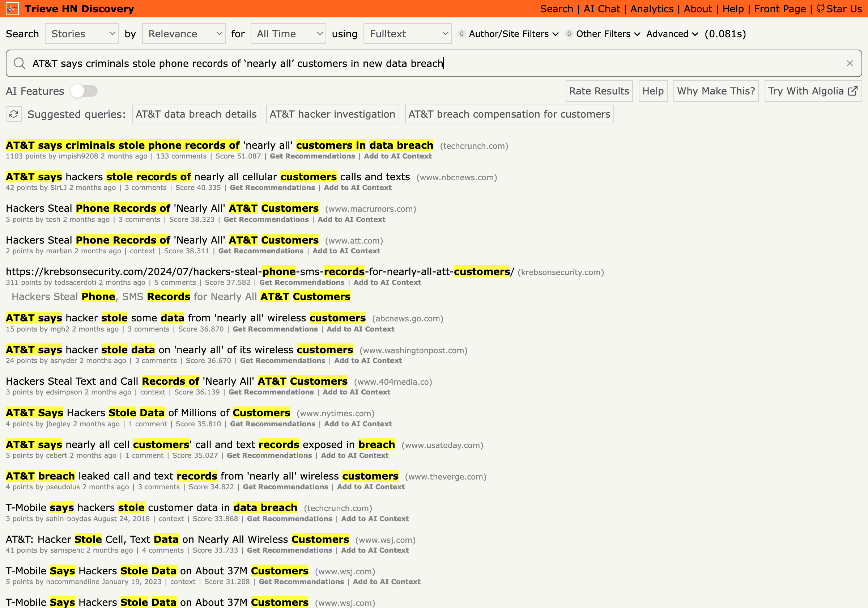The height and width of the screenshot is (608, 868).
Task: Open Try With Algolia external link
Action: click(x=813, y=91)
